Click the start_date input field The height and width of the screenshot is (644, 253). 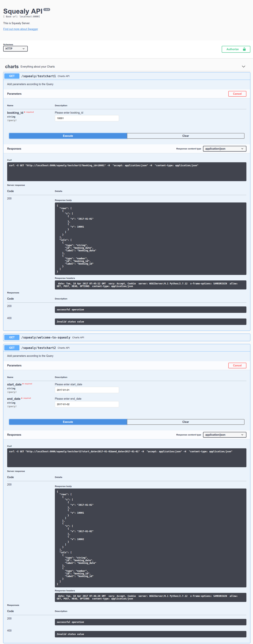click(87, 390)
